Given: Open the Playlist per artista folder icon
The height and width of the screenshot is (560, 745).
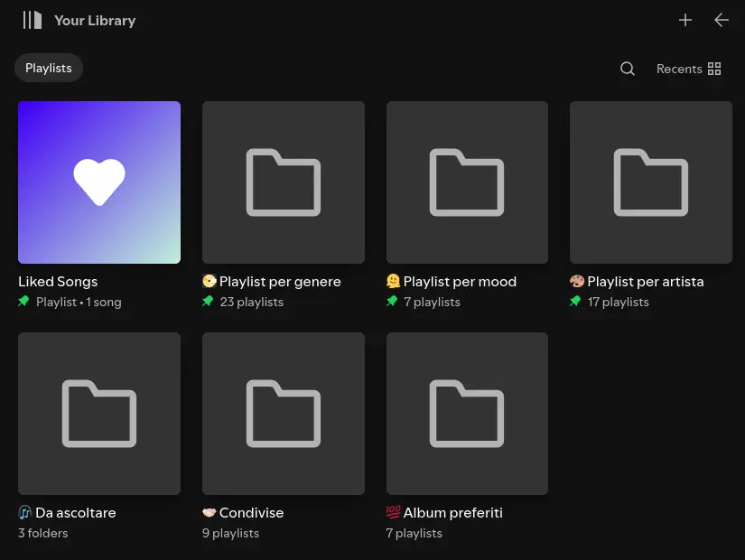Looking at the screenshot, I should 651,182.
